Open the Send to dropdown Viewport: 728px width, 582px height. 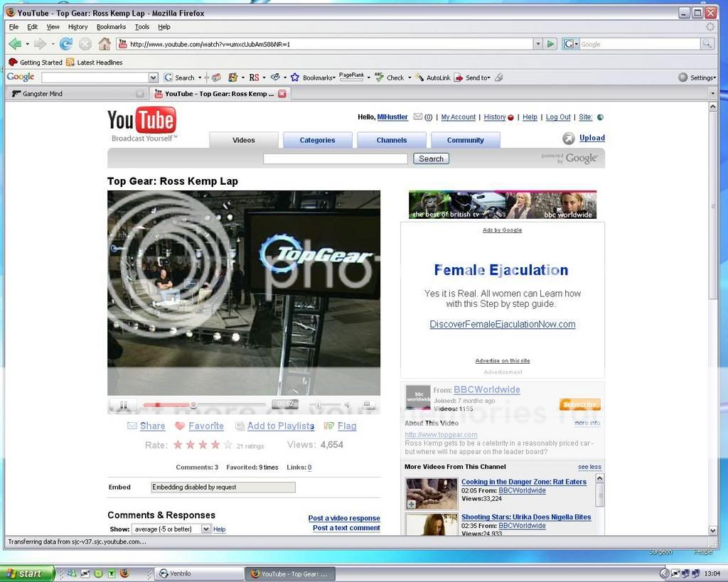(489, 78)
